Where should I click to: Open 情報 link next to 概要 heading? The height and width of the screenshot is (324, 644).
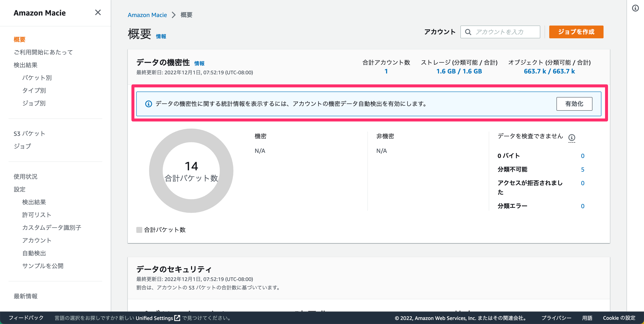click(161, 36)
